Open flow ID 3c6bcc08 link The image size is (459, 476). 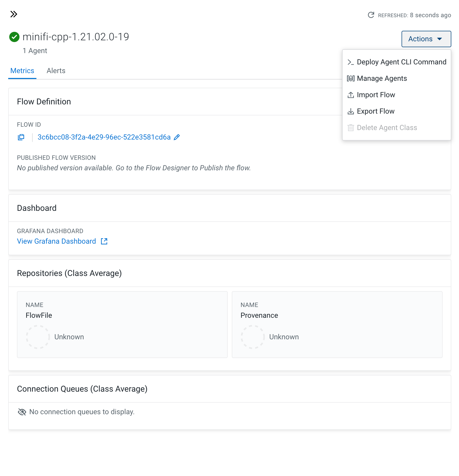pyautogui.click(x=104, y=137)
